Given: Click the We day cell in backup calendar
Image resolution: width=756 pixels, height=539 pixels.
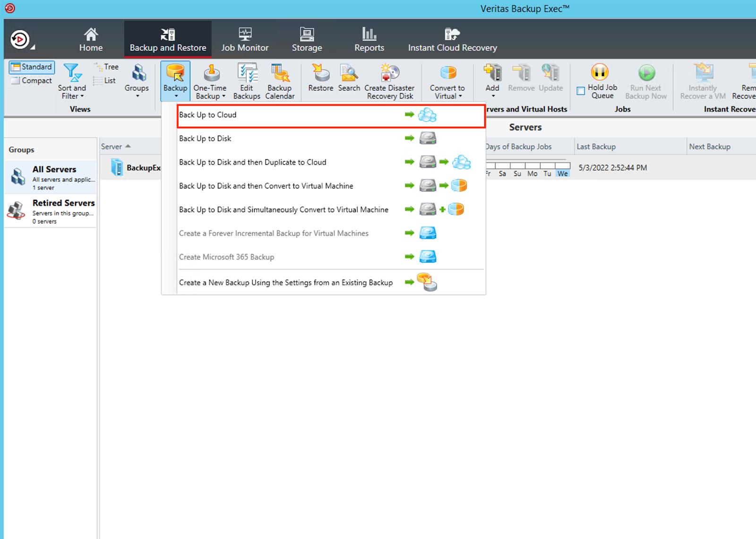Looking at the screenshot, I should click(563, 173).
